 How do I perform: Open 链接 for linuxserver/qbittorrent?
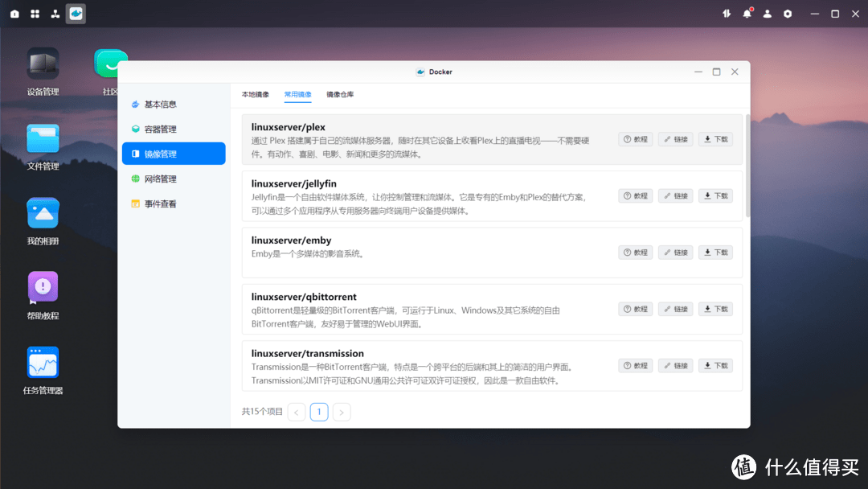tap(675, 309)
